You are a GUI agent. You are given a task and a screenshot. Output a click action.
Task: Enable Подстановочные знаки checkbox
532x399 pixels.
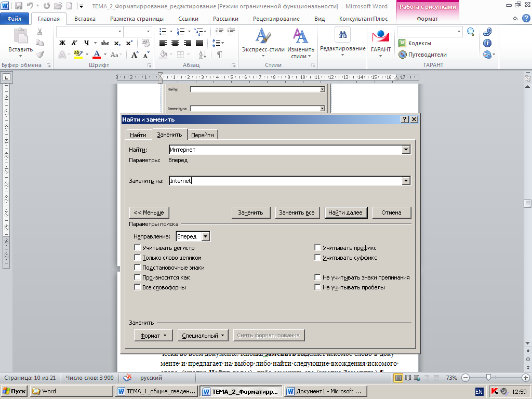pyautogui.click(x=137, y=268)
